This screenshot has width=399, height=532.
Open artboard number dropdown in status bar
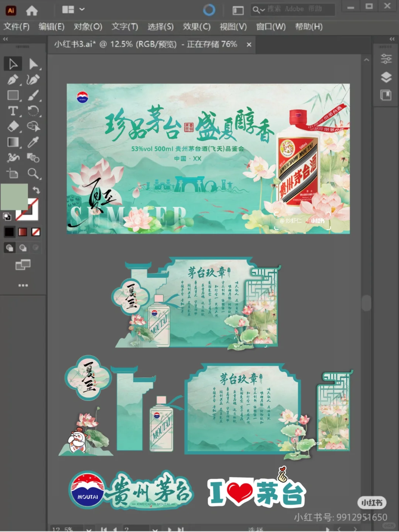point(155,529)
